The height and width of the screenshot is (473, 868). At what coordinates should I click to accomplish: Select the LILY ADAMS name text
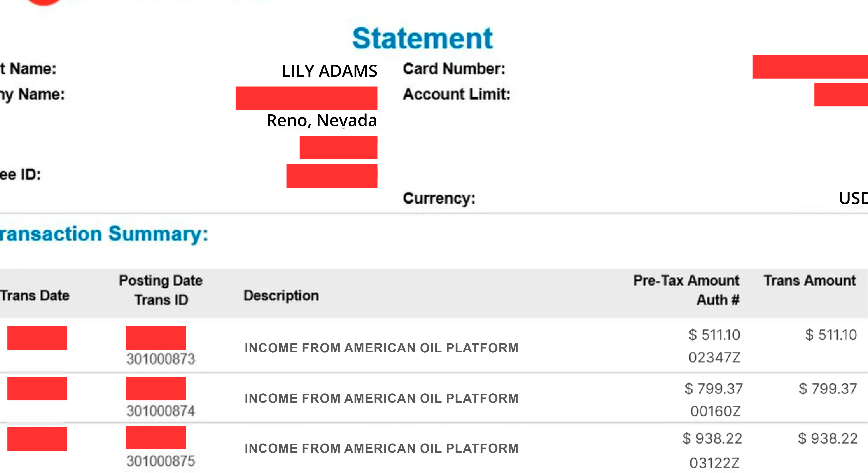pos(329,71)
